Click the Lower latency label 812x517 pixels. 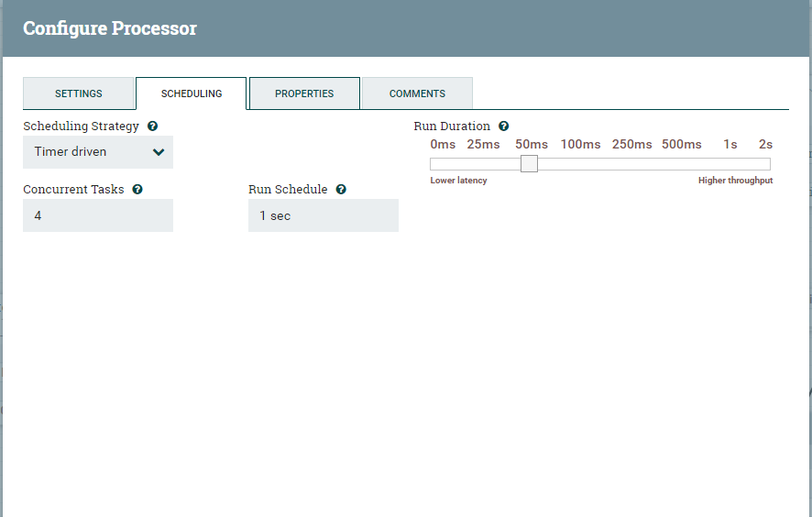point(459,181)
